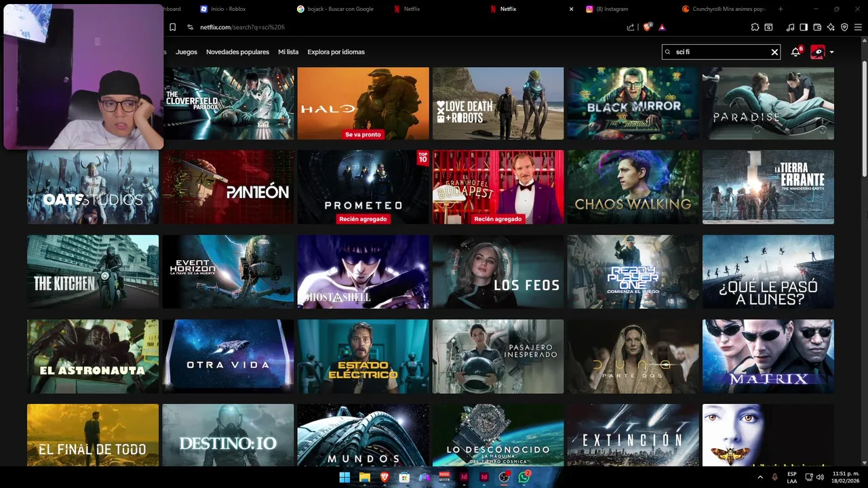Viewport: 868px width, 488px height.
Task: Open the Netflix profile avatar
Action: (817, 52)
